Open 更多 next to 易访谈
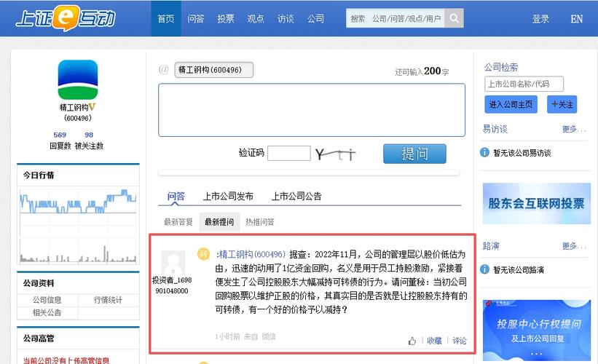Screen dimensions: 598x364 (x=573, y=129)
